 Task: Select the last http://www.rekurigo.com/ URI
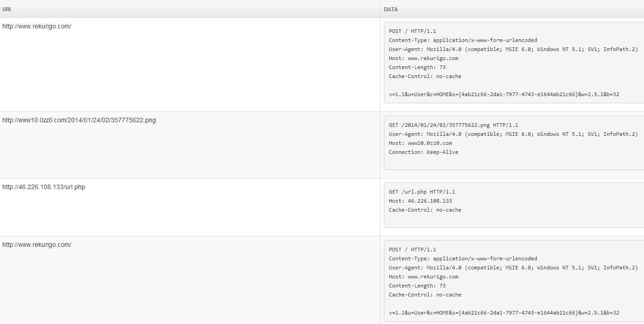[x=37, y=245]
